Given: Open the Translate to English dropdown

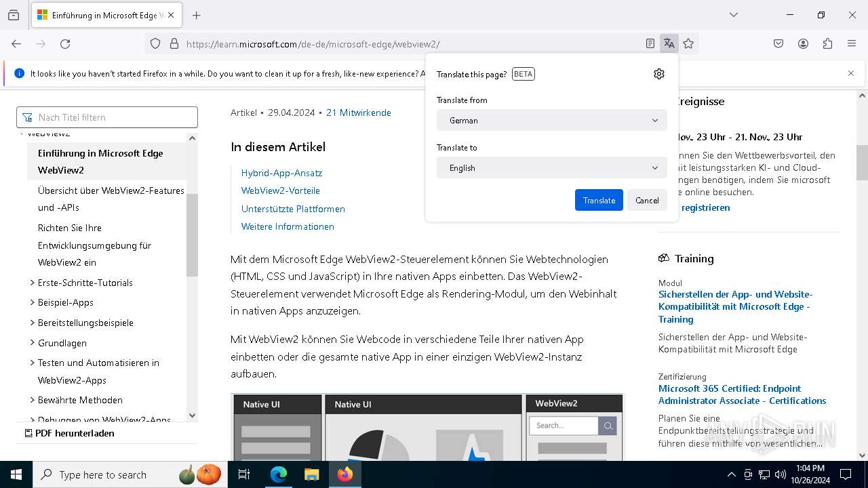Looking at the screenshot, I should click(x=552, y=167).
